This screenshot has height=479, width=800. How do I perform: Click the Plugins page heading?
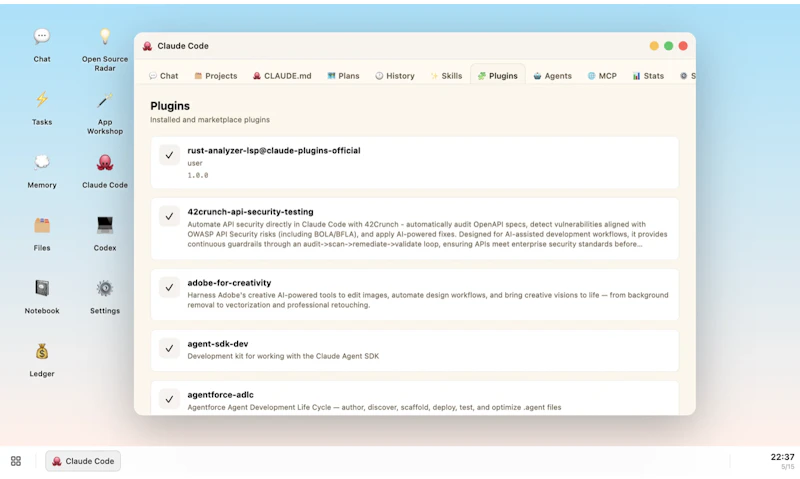click(x=170, y=106)
